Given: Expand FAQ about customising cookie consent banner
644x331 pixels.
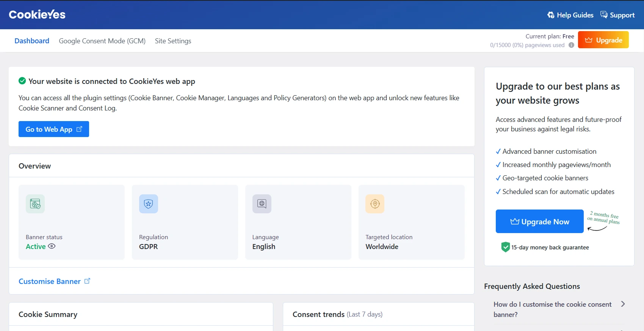Looking at the screenshot, I should click(x=559, y=309).
